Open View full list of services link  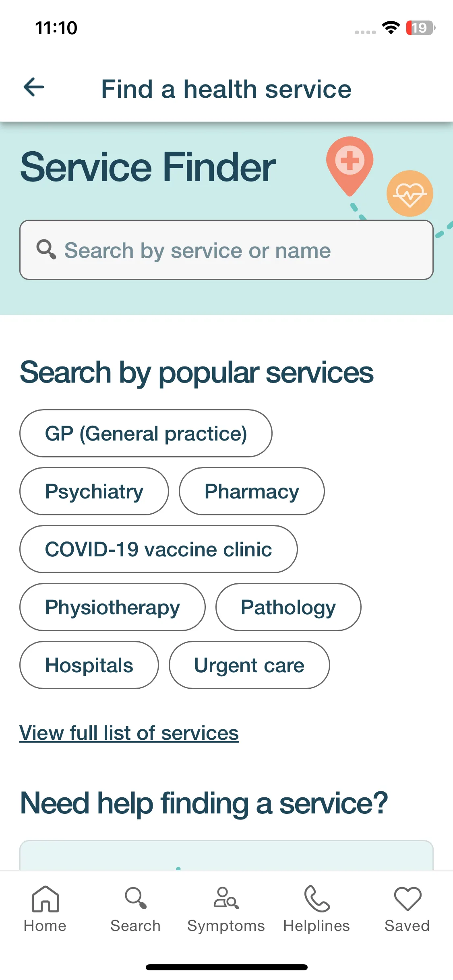(129, 733)
